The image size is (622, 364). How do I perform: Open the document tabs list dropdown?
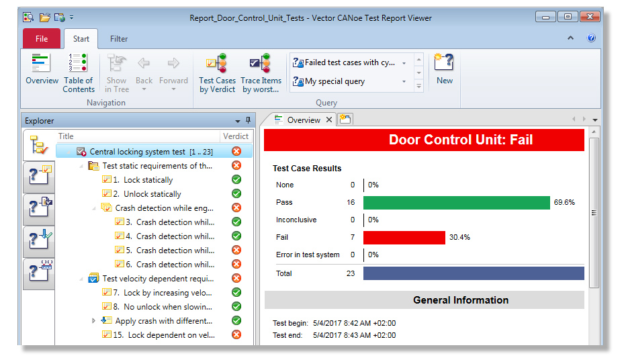[x=595, y=120]
